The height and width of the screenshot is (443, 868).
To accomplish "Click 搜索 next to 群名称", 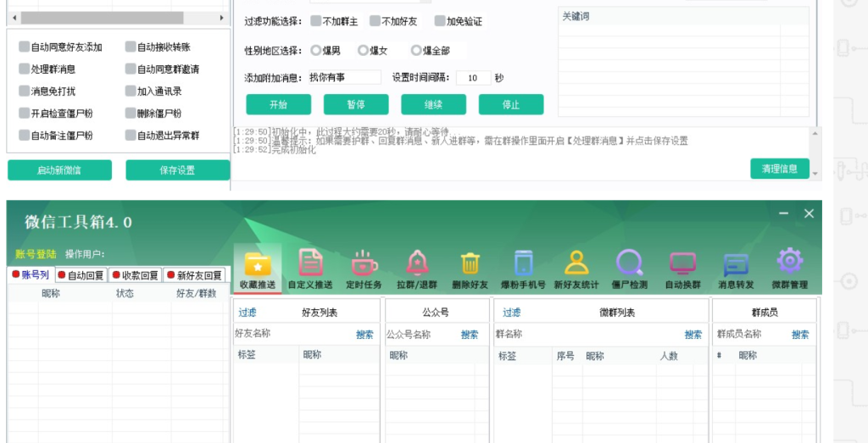I will point(693,335).
